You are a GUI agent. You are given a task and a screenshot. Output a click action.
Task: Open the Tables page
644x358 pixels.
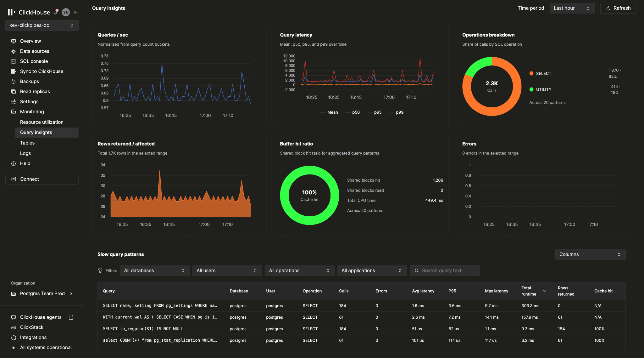[27, 143]
